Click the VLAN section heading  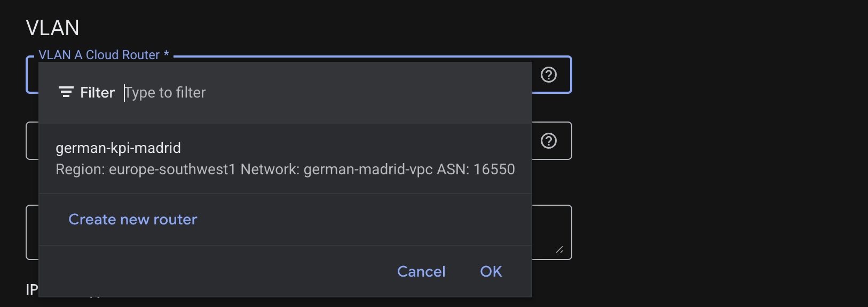coord(52,28)
